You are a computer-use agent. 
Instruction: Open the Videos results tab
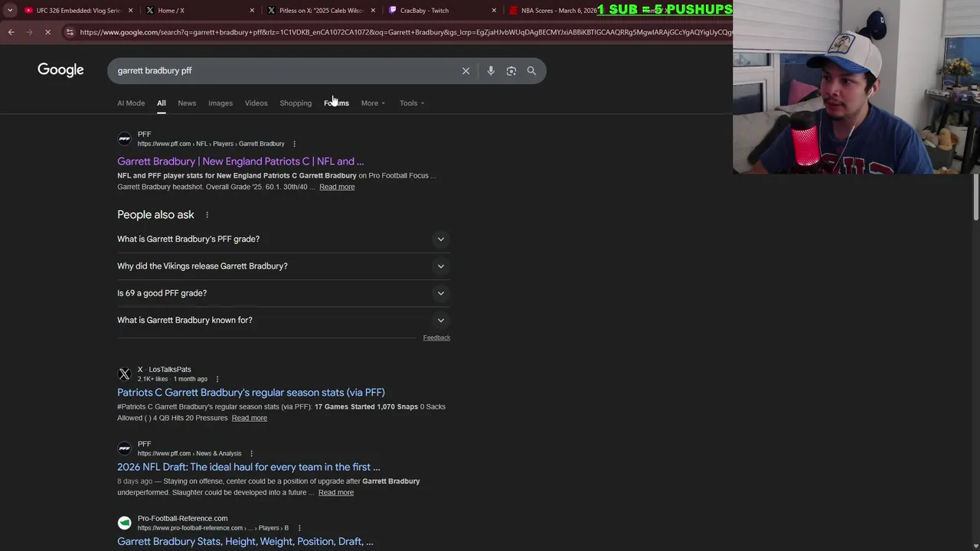(x=256, y=103)
